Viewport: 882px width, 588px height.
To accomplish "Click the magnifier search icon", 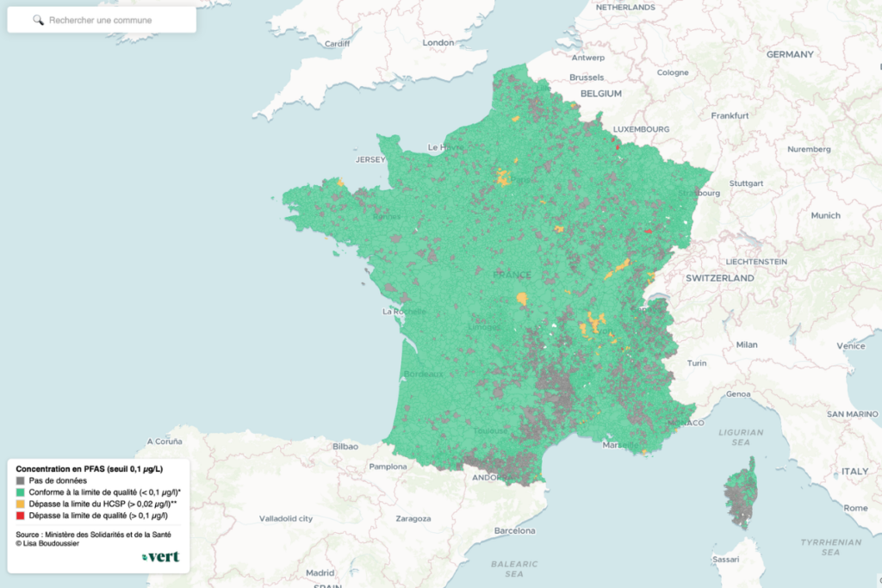I will pos(38,21).
